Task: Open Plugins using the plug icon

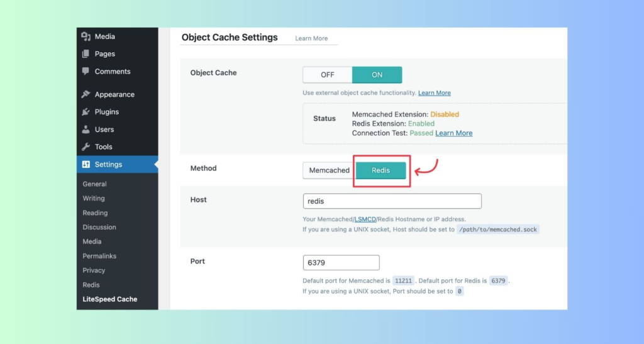Action: point(86,112)
